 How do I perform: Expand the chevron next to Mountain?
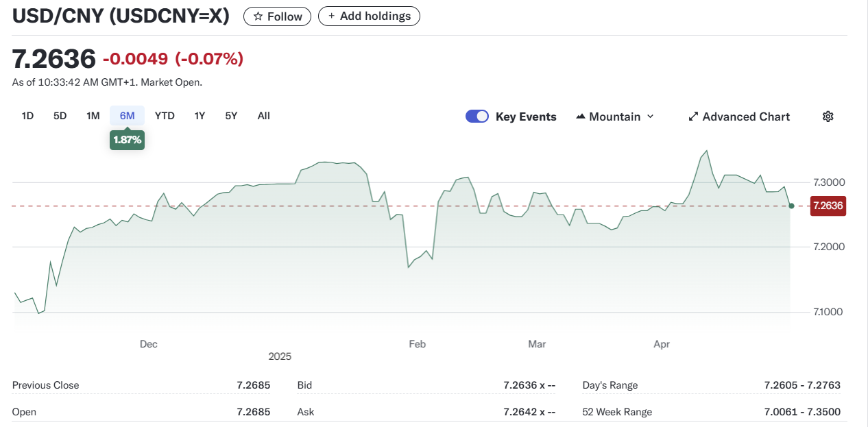point(650,117)
